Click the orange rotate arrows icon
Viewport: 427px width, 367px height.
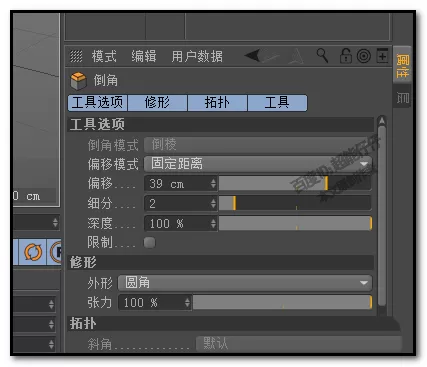pos(33,252)
